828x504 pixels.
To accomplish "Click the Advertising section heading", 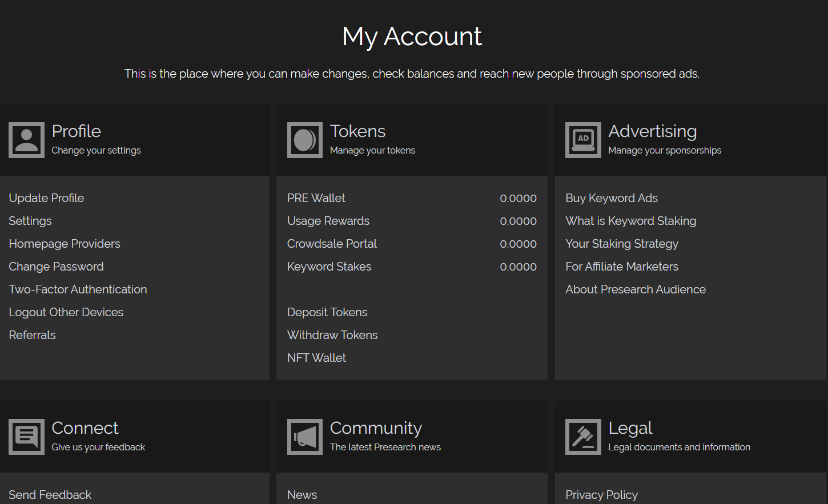I will click(653, 132).
